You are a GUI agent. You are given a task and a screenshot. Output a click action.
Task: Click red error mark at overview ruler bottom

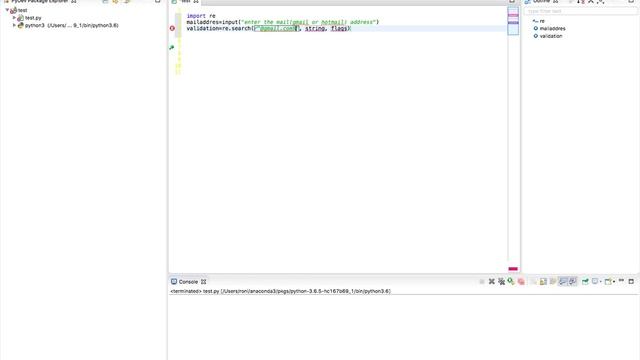[x=513, y=269]
